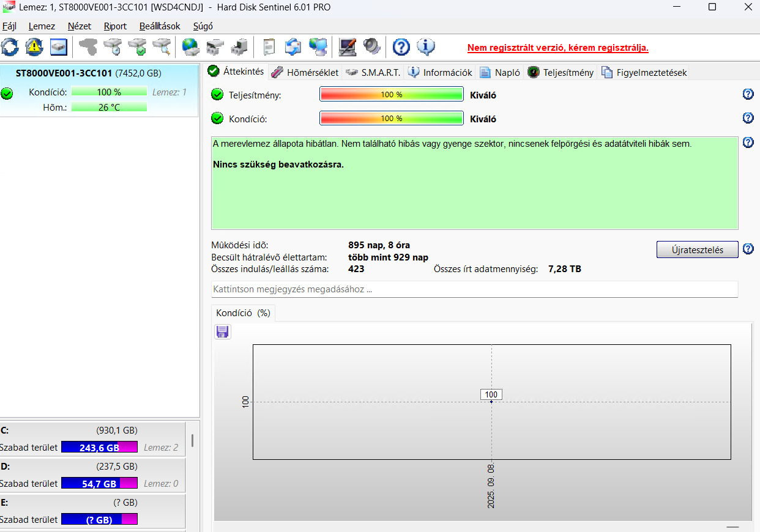Open the Nézet menu

point(80,26)
